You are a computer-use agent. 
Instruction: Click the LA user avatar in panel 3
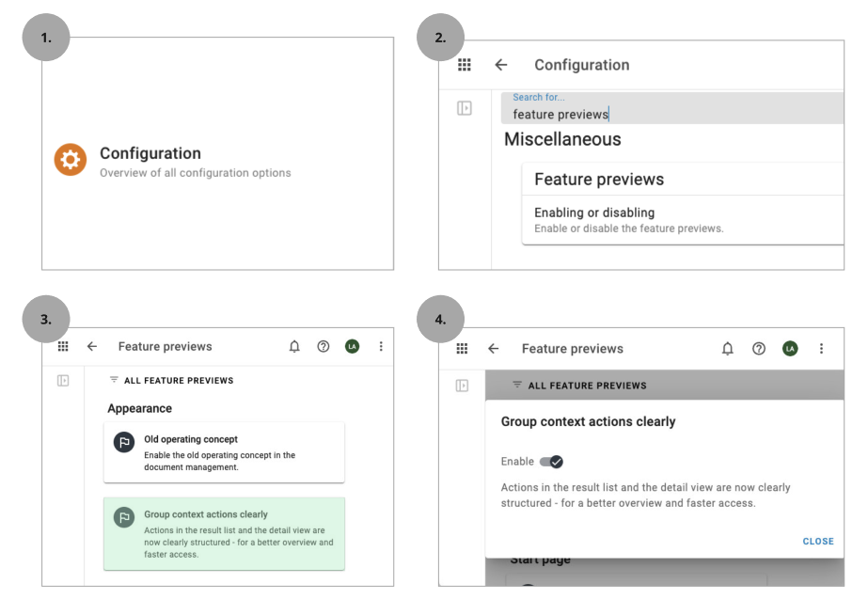352,347
